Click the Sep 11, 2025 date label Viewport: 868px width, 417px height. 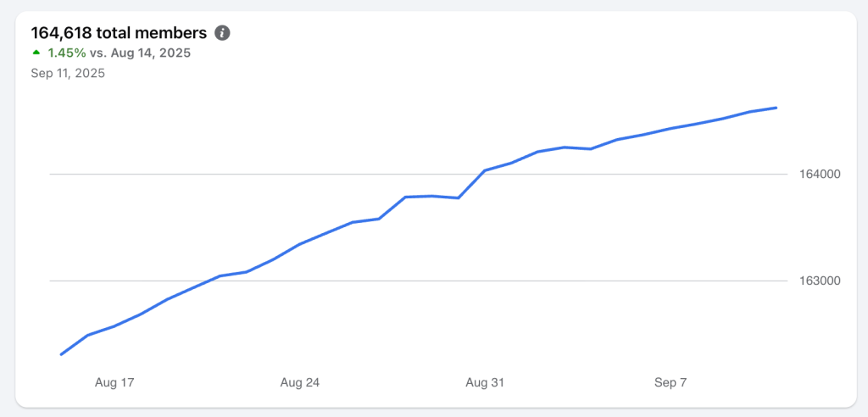(x=68, y=73)
